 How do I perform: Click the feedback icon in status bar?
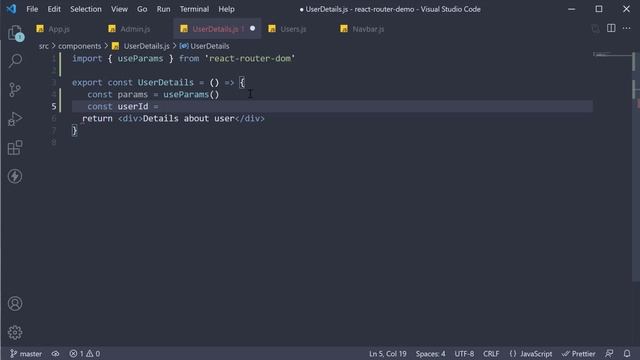point(609,353)
